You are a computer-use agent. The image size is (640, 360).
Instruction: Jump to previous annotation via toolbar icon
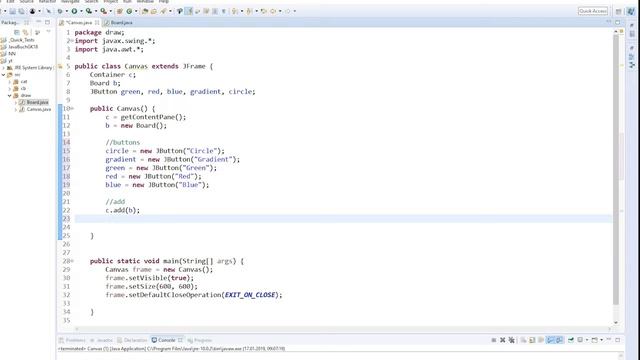tap(248, 11)
